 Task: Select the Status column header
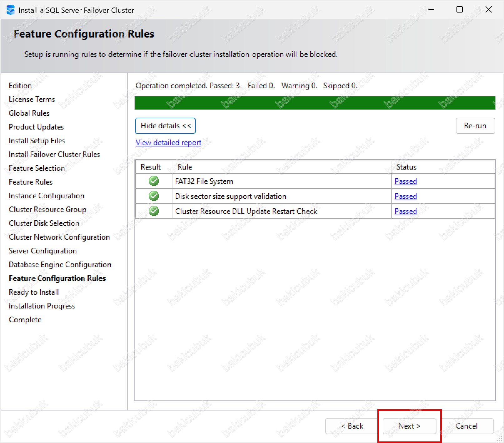click(406, 167)
